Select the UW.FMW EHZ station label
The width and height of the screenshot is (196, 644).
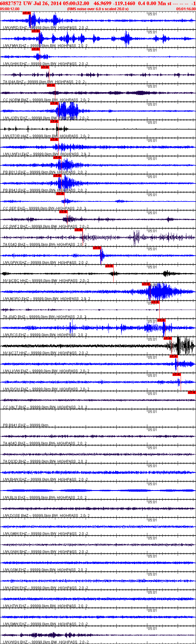45,45
